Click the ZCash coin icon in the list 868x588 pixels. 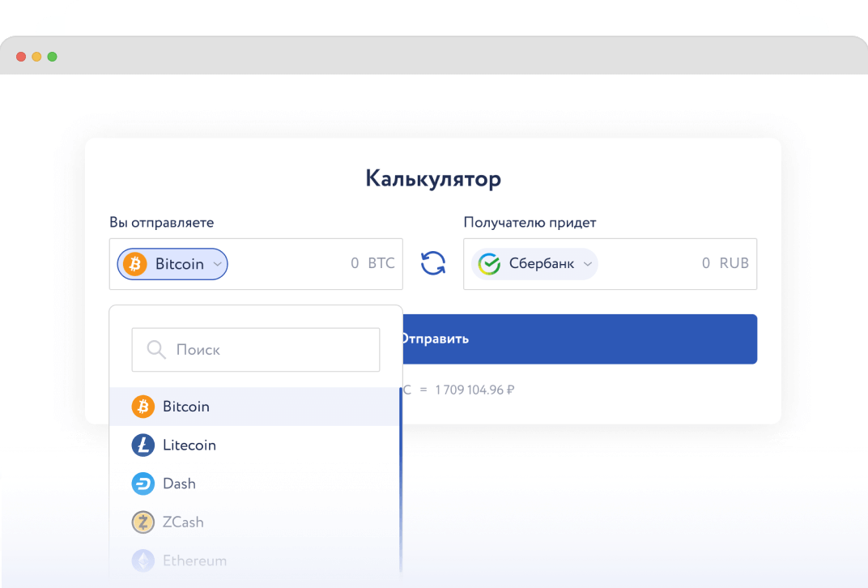(143, 522)
